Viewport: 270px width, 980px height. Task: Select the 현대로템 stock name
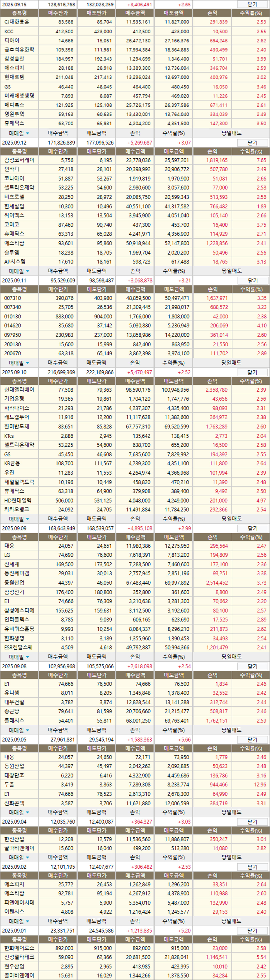pyautogui.click(x=14, y=77)
